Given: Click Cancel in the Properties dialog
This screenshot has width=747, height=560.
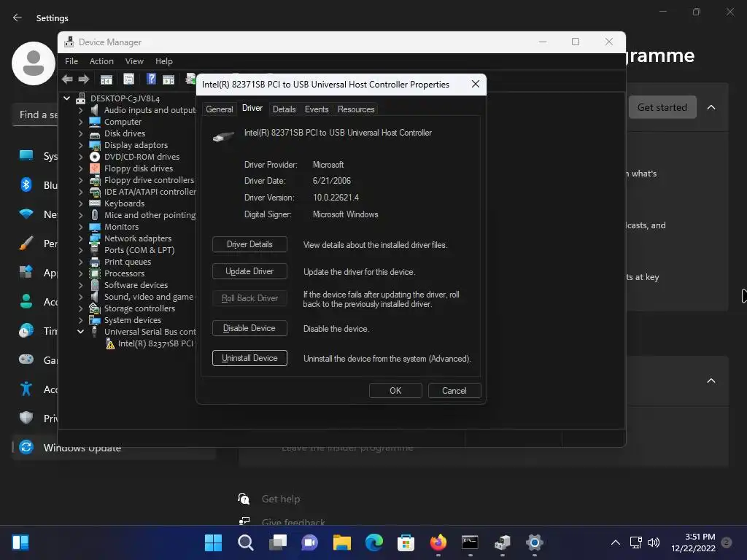Looking at the screenshot, I should 454,391.
